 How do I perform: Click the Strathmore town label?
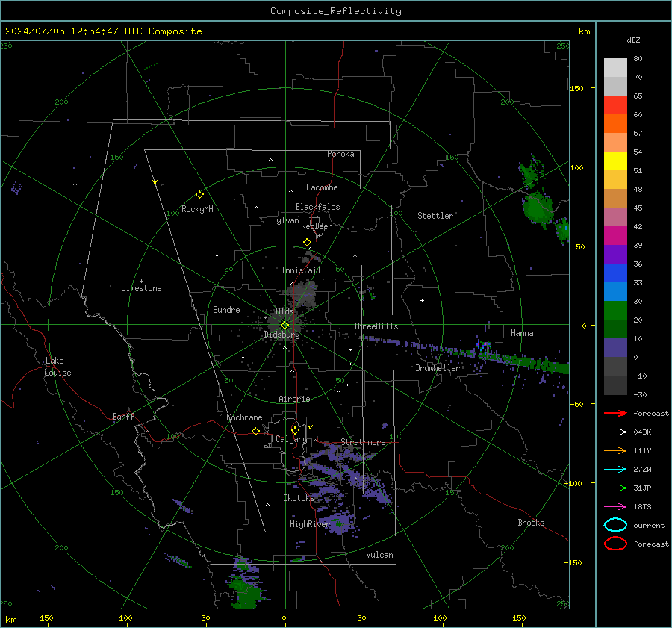[x=363, y=442]
